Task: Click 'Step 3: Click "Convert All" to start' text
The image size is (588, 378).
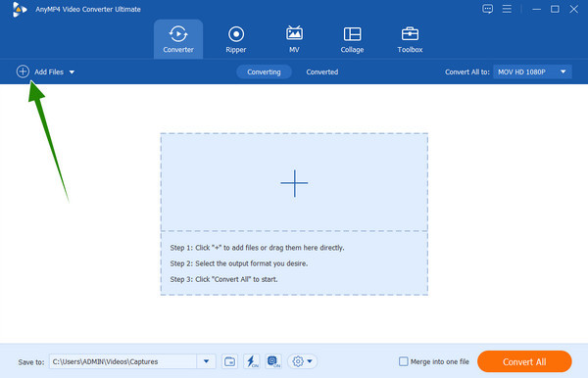Action: tap(223, 279)
